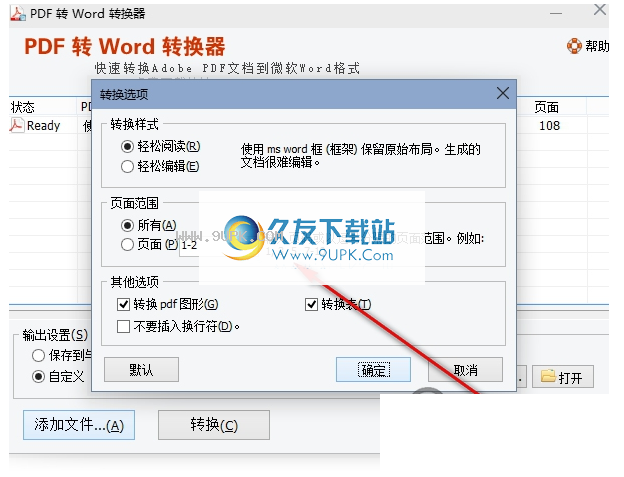This screenshot has width=624, height=477.
Task: Close the PDF 转 Word 转换器 window
Action: [x=600, y=10]
